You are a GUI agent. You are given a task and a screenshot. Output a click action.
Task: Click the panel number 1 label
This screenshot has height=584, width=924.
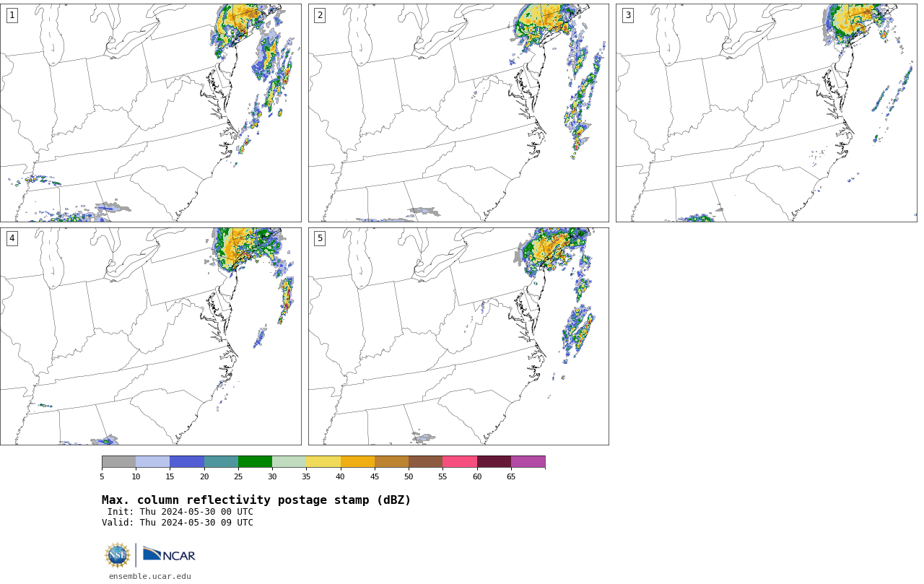12,15
